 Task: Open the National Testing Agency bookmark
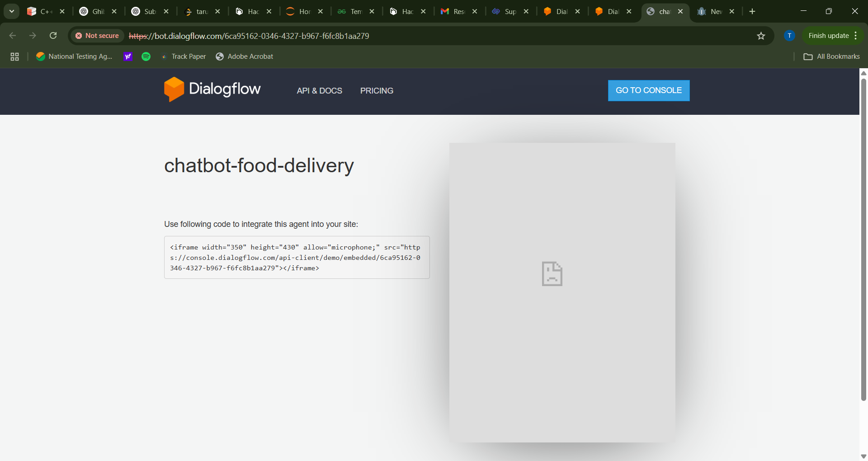(x=75, y=56)
